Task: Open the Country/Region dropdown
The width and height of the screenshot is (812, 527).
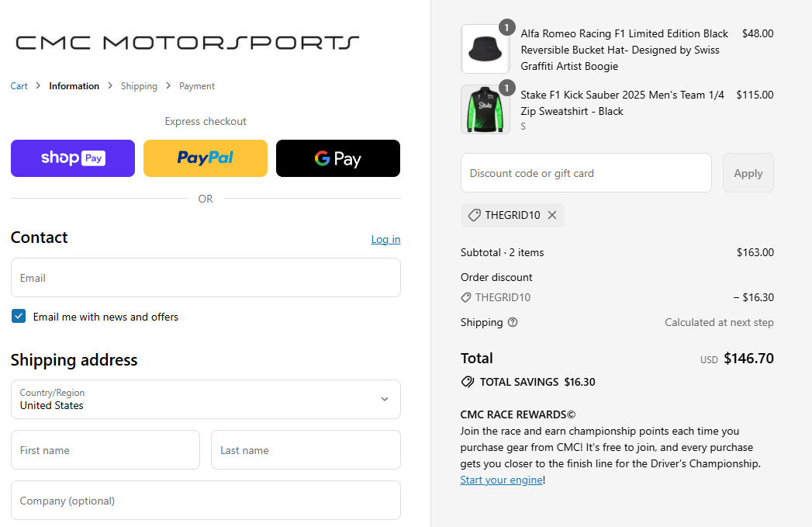Action: point(206,399)
